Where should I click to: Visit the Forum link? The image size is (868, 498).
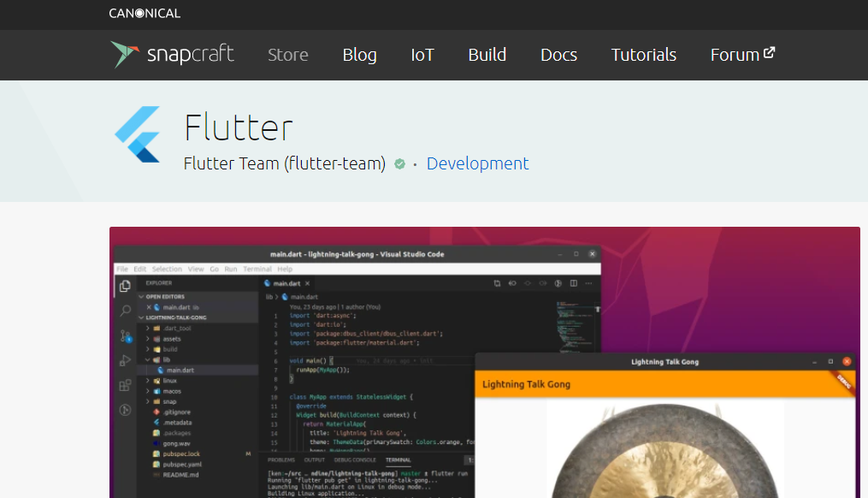coord(742,55)
